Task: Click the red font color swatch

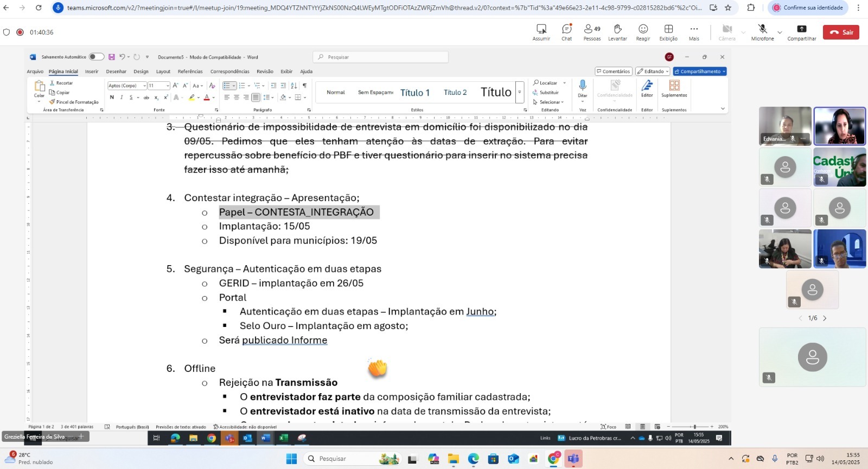Action: point(206,98)
